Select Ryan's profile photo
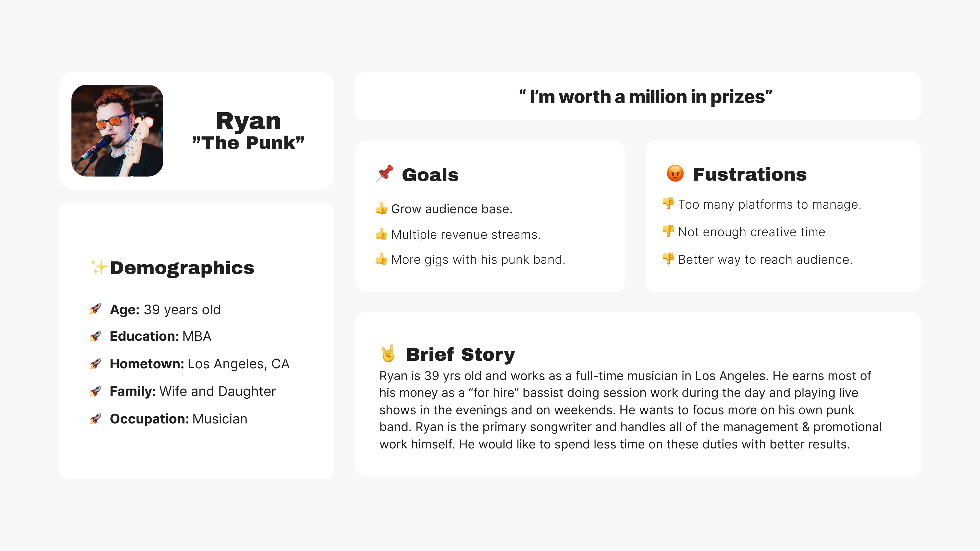 click(117, 130)
